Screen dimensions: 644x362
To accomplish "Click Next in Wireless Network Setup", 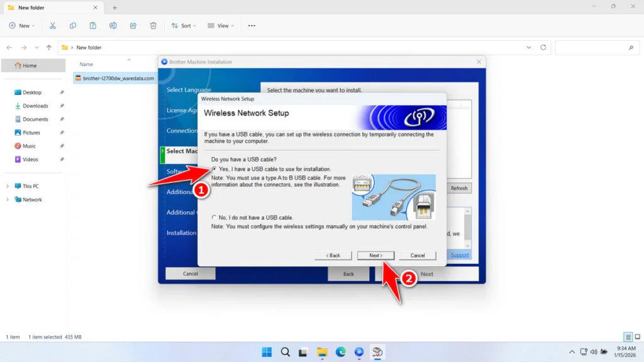I will pos(375,255).
